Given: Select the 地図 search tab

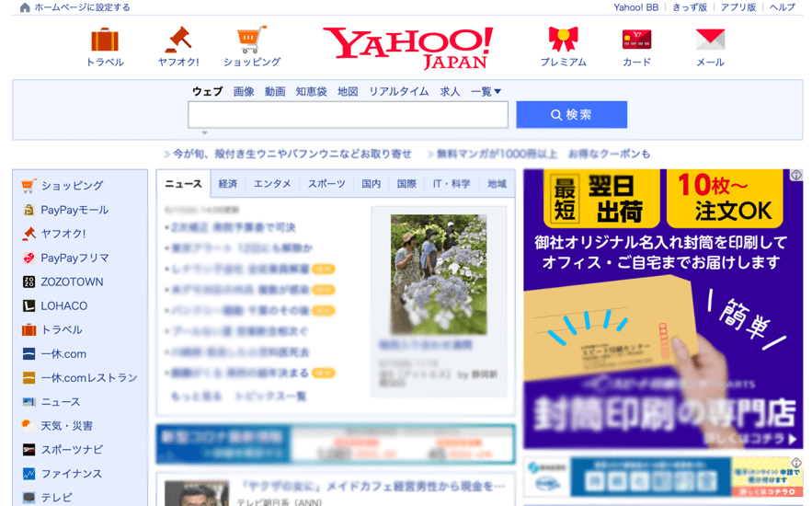Looking at the screenshot, I should click(348, 92).
